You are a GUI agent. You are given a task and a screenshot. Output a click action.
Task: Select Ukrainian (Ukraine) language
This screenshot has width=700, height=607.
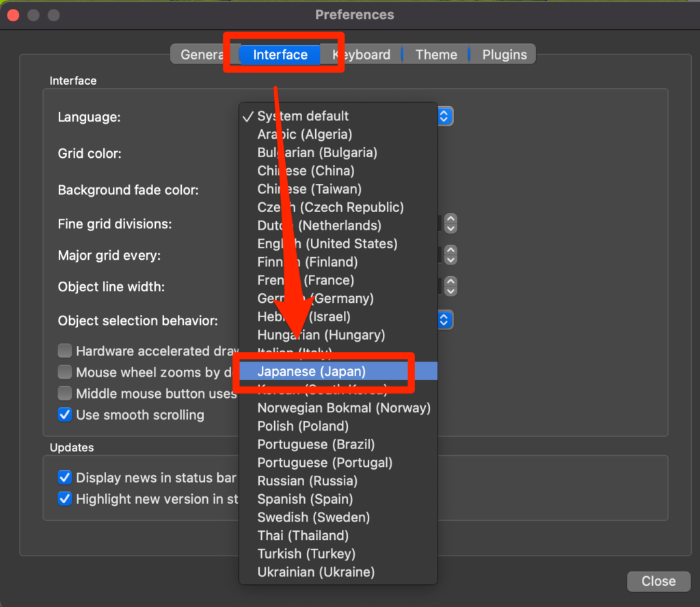pyautogui.click(x=338, y=572)
